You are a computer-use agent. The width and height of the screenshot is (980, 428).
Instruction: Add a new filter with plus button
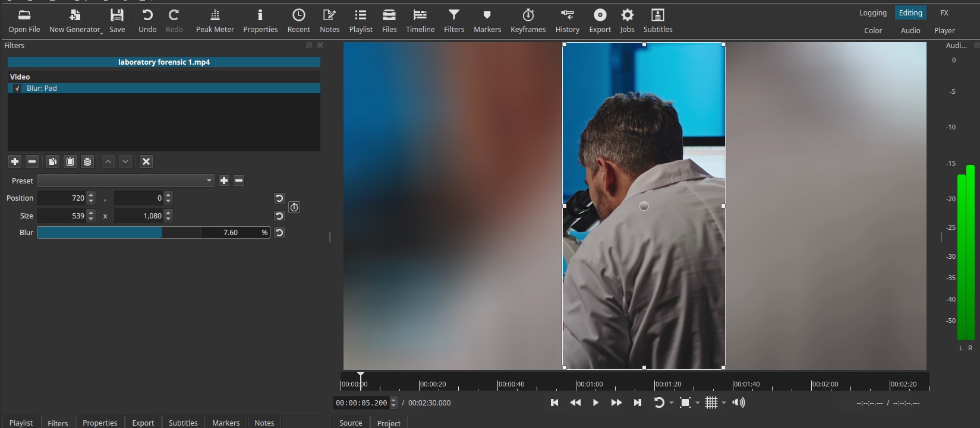point(15,161)
